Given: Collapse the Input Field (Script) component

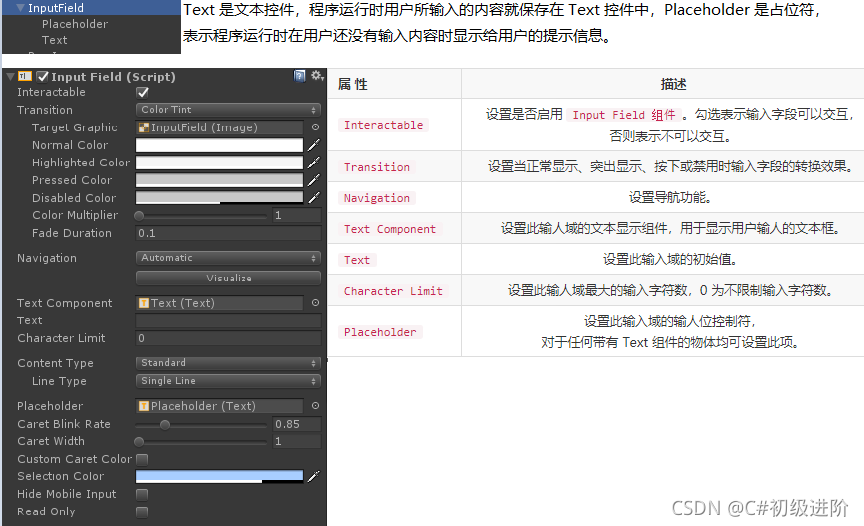Looking at the screenshot, I should click(10, 77).
